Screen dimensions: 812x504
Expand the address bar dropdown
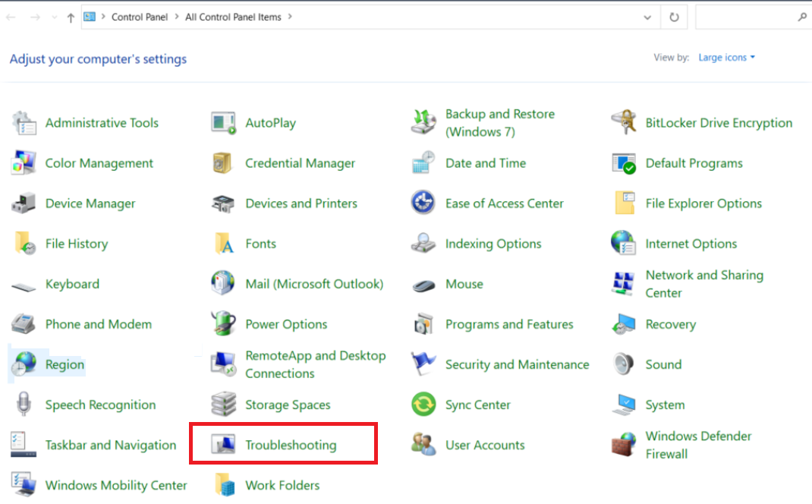click(x=647, y=16)
